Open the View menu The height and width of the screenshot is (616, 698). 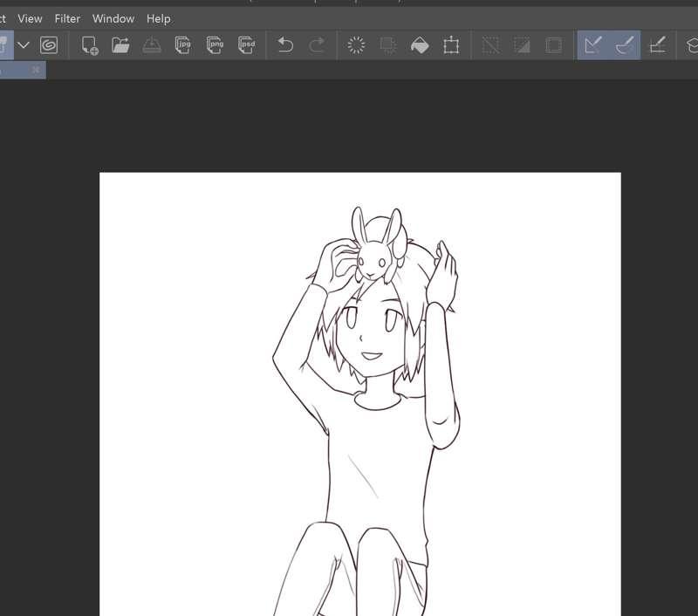pos(30,18)
